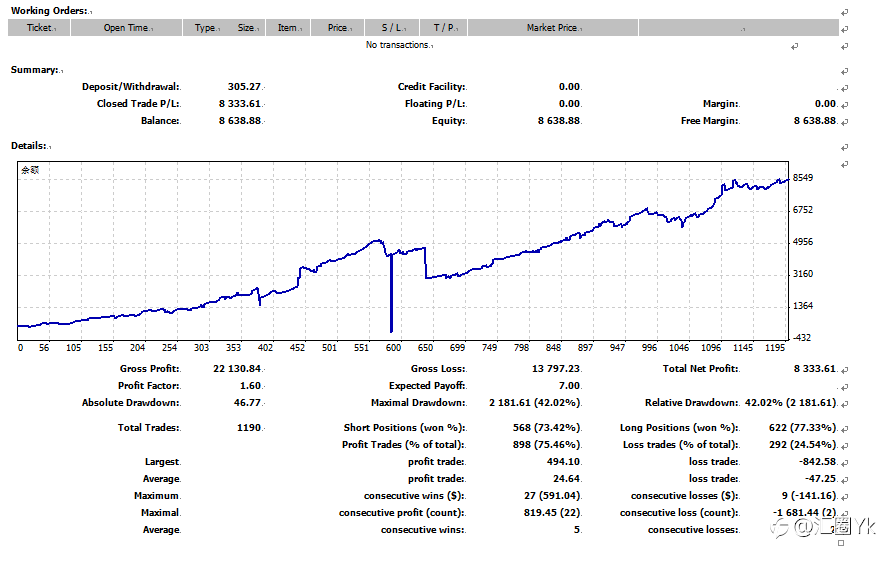Screen dimensions: 885x564
Task: Click the -432 y-axis label
Action: point(801,338)
